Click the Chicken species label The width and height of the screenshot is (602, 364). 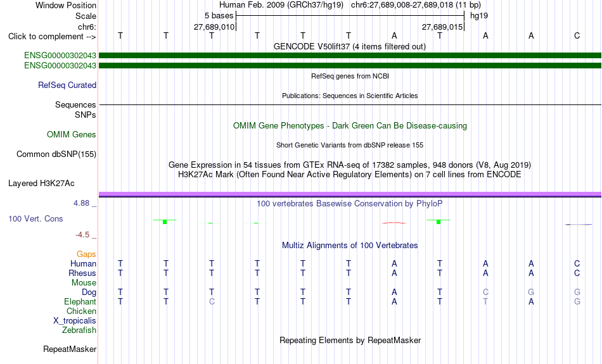81,311
